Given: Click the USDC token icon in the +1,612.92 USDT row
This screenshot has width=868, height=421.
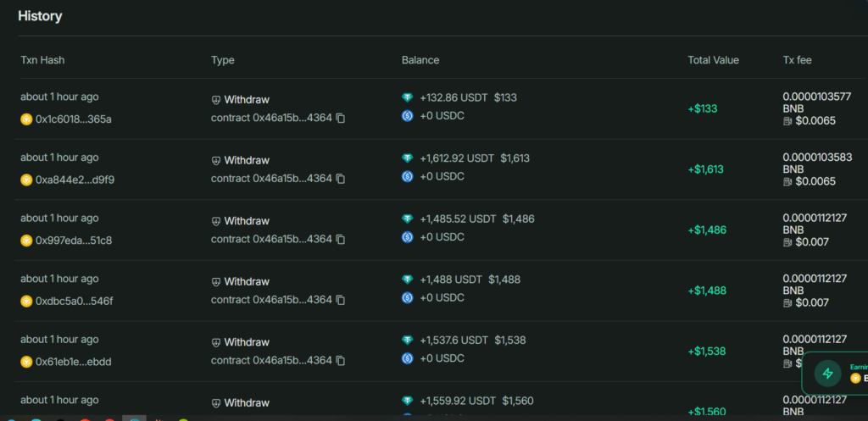Looking at the screenshot, I should [x=408, y=176].
